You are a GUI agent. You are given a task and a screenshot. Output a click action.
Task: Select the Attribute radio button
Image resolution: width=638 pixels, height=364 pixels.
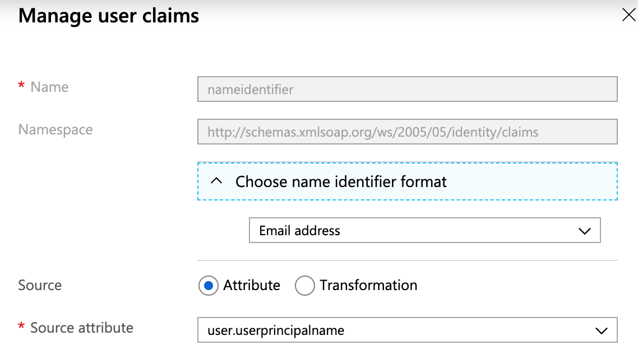click(x=209, y=286)
